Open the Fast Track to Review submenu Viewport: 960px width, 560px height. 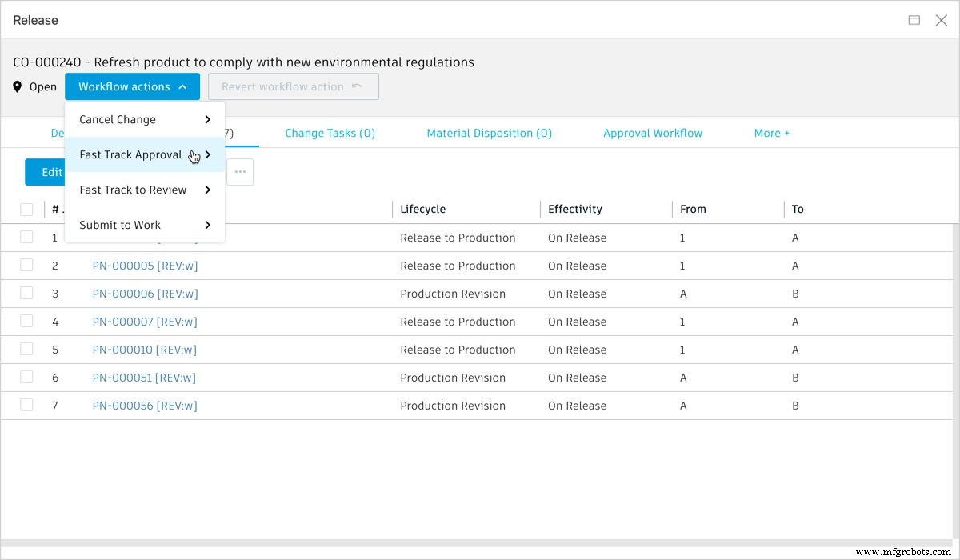(132, 190)
